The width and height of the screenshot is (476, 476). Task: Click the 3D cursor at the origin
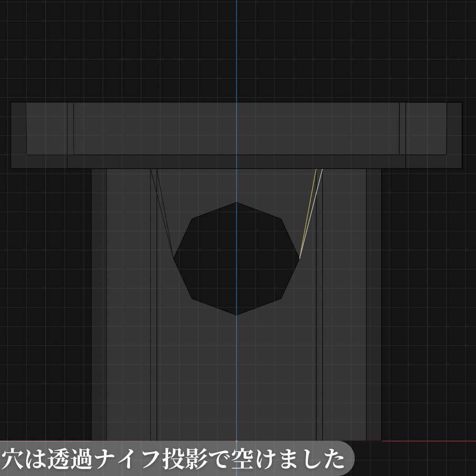237,441
